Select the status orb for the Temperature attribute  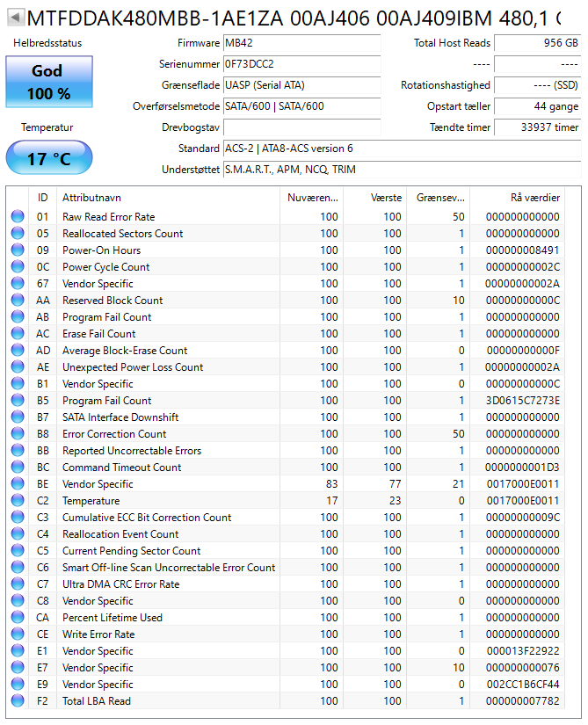pyautogui.click(x=18, y=501)
